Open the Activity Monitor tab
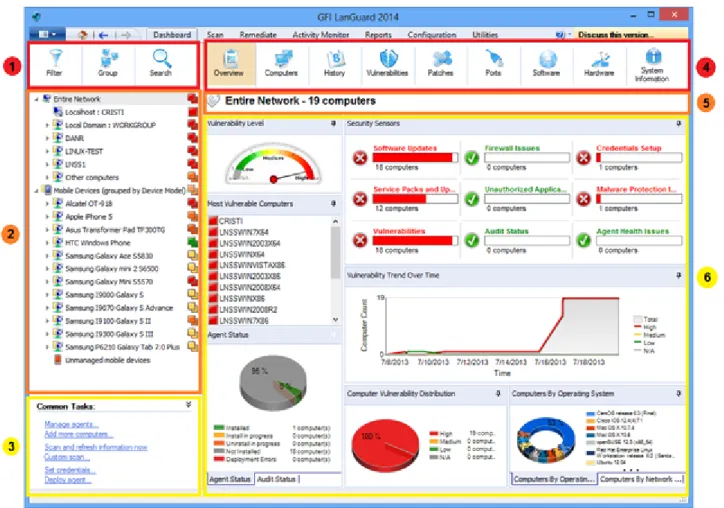This screenshot has width=724, height=508. 321,35
